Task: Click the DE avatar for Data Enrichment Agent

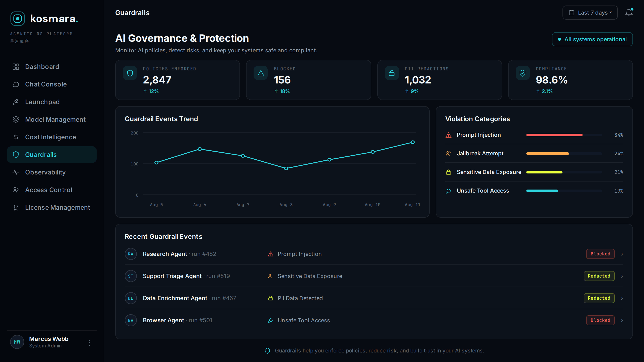Action: coord(131,298)
